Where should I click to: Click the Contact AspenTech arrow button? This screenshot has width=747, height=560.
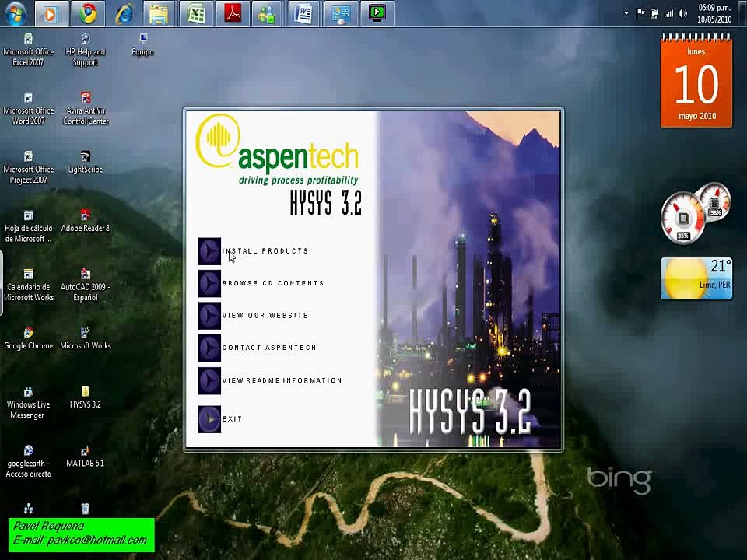click(x=209, y=348)
